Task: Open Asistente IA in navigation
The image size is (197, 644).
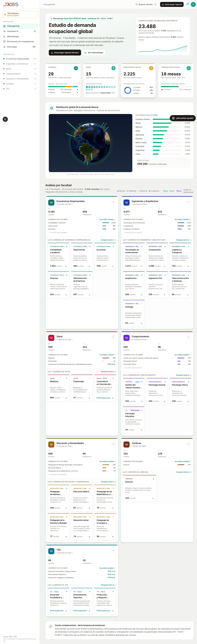Action: coord(20,31)
